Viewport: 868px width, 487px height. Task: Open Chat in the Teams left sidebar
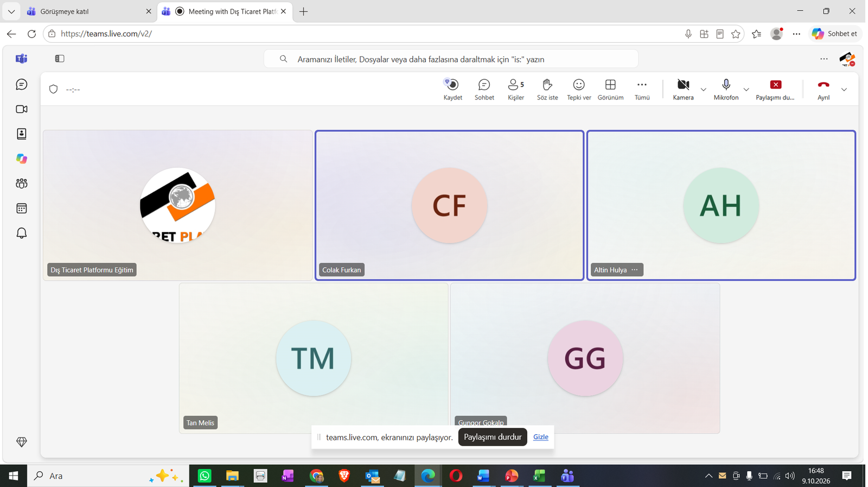[x=22, y=85]
